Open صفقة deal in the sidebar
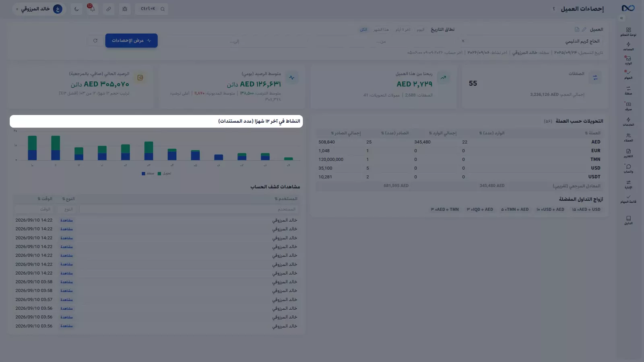The width and height of the screenshot is (644, 362). click(628, 90)
